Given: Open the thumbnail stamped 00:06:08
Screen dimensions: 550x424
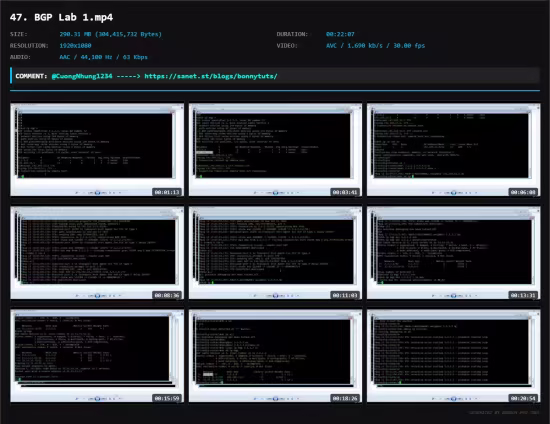Looking at the screenshot, I should 453,150.
